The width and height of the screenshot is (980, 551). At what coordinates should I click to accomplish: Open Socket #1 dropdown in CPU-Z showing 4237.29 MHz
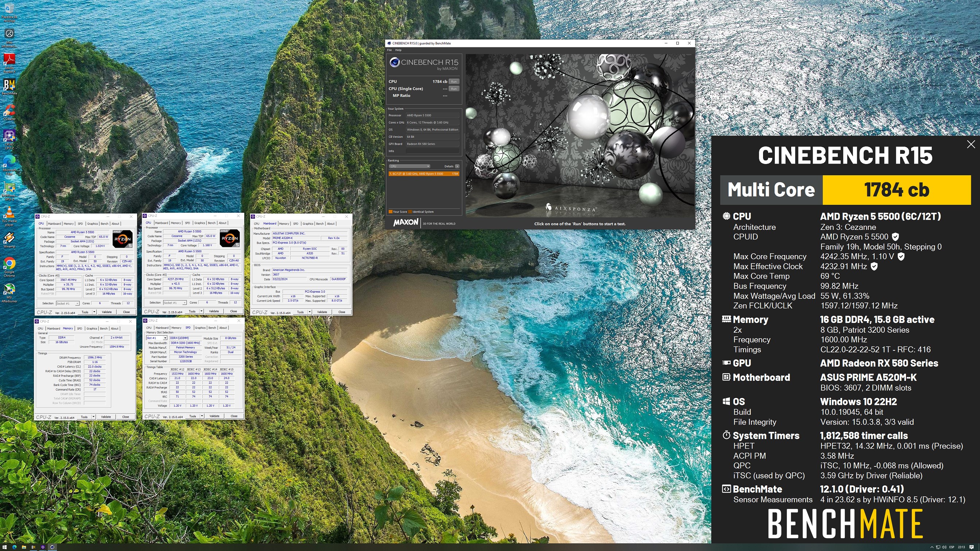point(175,303)
